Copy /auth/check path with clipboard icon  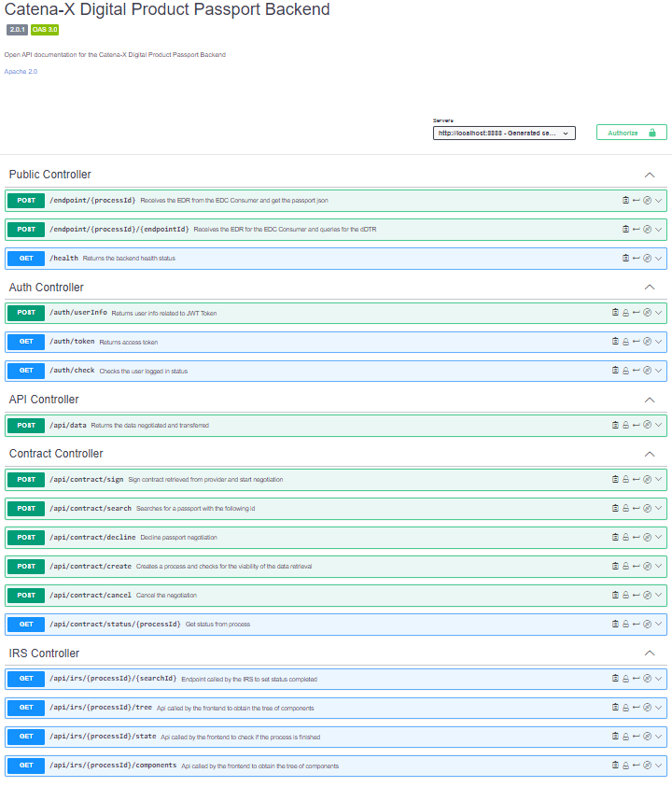pos(615,371)
